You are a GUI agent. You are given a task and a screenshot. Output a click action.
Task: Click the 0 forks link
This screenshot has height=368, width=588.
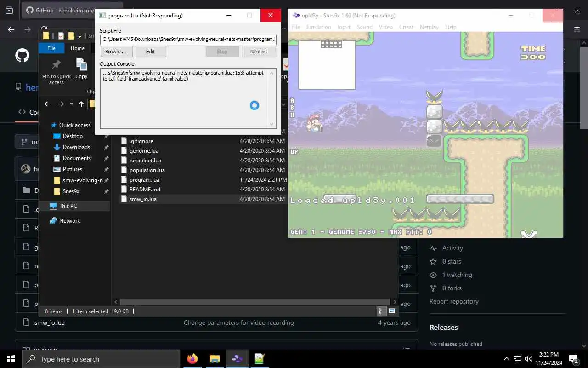(x=452, y=288)
